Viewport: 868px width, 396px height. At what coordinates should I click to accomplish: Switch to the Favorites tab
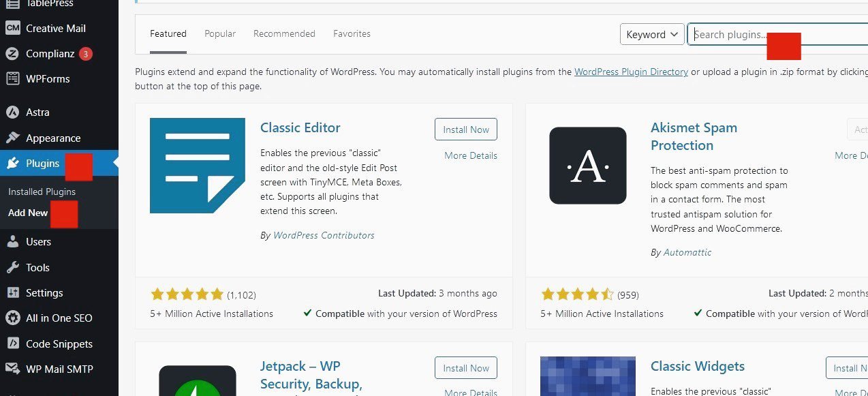pos(352,33)
